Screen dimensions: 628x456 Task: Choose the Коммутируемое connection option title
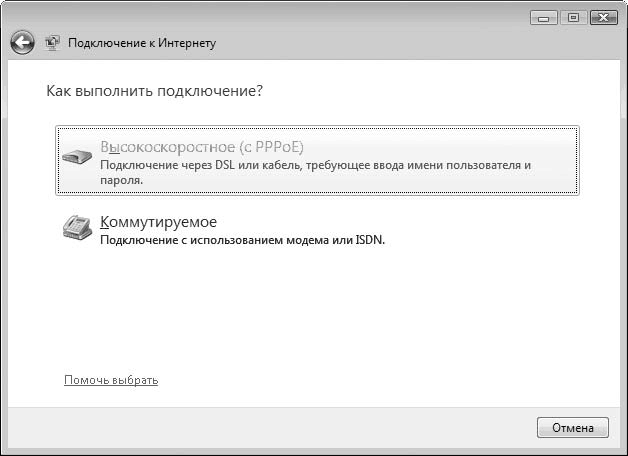pyautogui.click(x=158, y=221)
